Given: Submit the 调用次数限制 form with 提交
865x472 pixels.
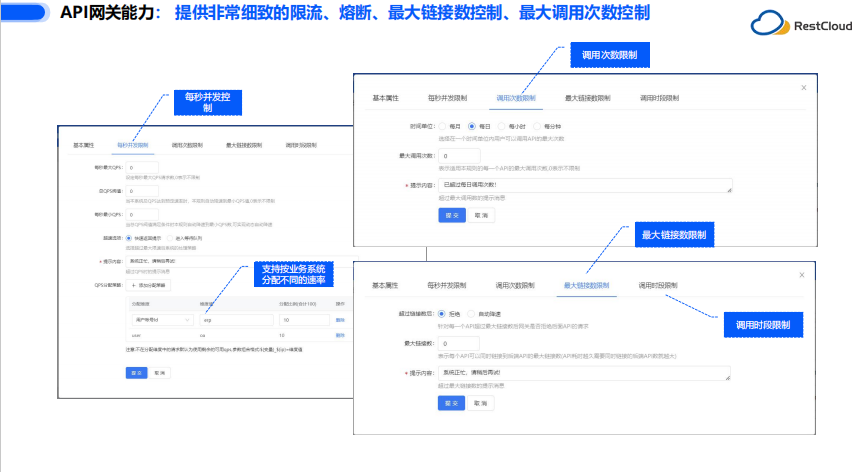Looking at the screenshot, I should pos(447,214).
